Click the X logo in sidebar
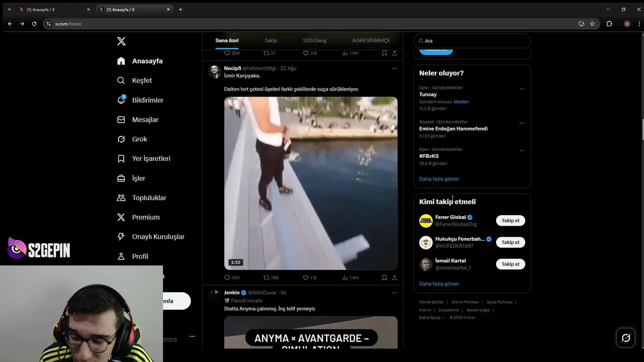Screen dimensions: 644x362 tap(121, 41)
